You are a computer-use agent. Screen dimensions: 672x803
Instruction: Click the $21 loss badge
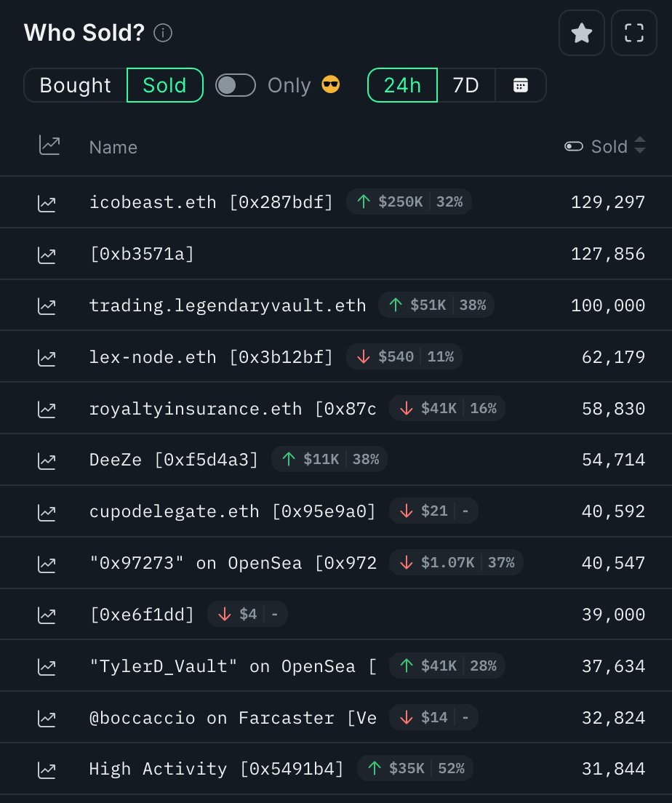(433, 511)
